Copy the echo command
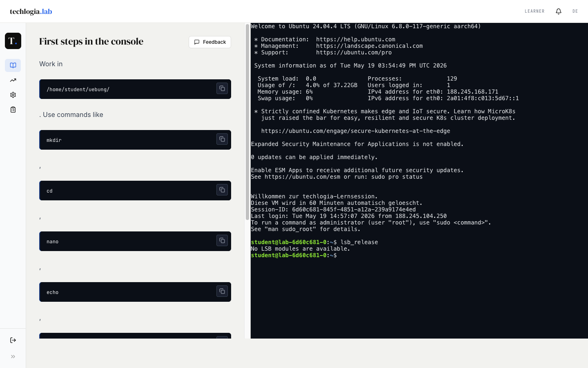This screenshot has height=368, width=588. 222,291
